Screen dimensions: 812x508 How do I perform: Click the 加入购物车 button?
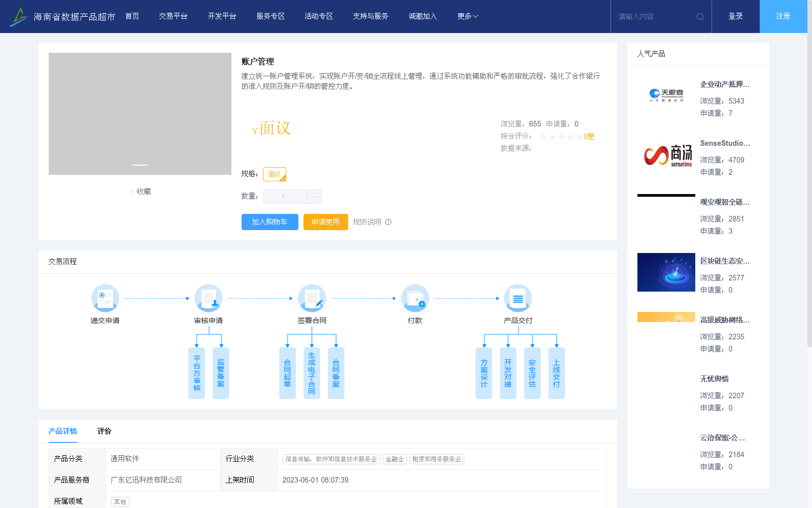point(270,222)
